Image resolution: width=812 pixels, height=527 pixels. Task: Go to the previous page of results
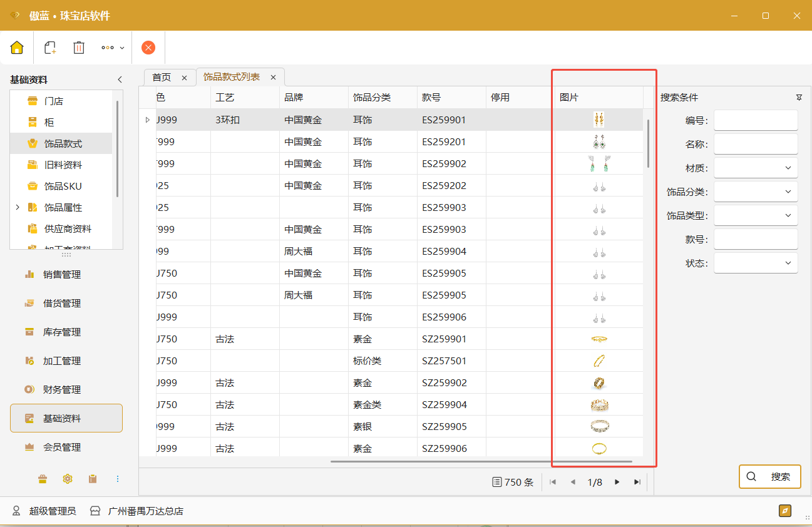pyautogui.click(x=572, y=482)
